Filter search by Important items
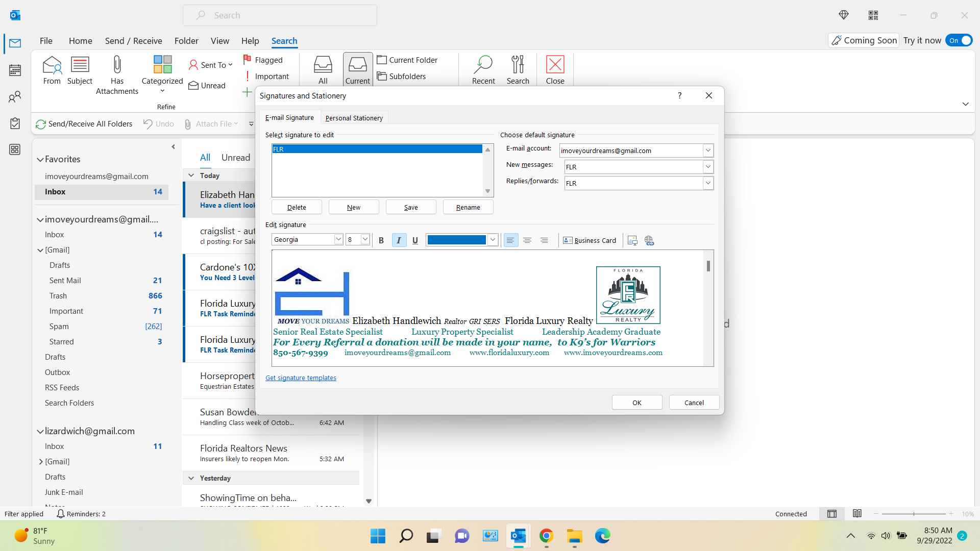Screen dimensions: 980x551 (266, 76)
